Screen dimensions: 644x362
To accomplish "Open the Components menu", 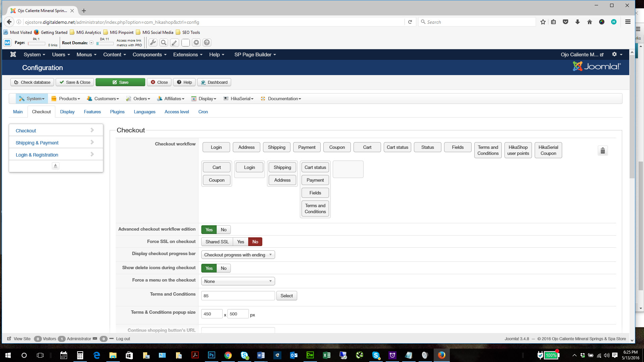I will coord(149,54).
